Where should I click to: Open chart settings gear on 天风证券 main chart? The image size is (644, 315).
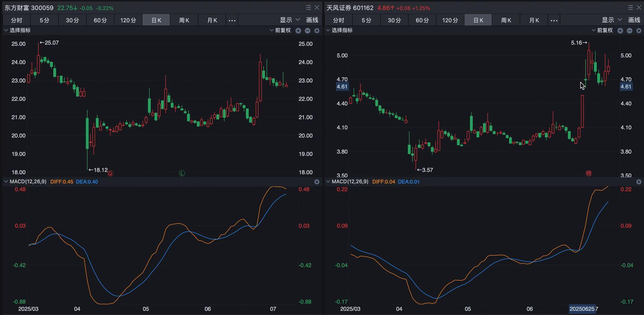[639, 30]
